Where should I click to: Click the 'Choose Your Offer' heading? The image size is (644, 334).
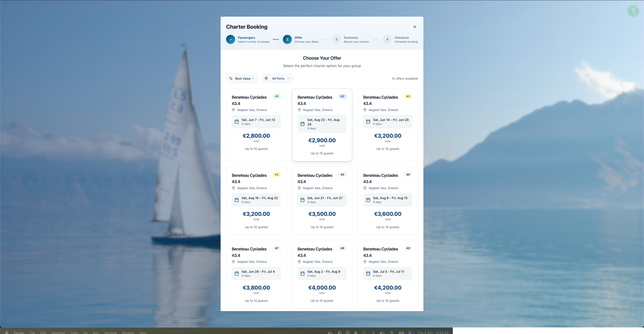(x=322, y=58)
